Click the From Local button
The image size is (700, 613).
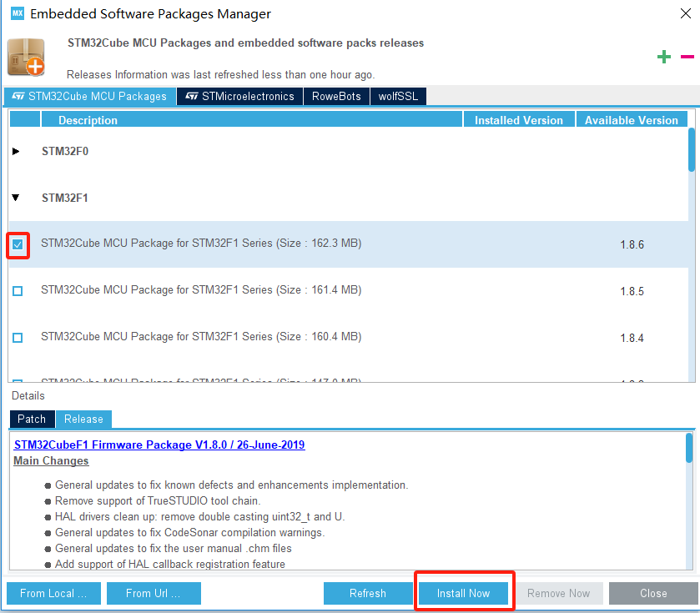click(x=53, y=593)
